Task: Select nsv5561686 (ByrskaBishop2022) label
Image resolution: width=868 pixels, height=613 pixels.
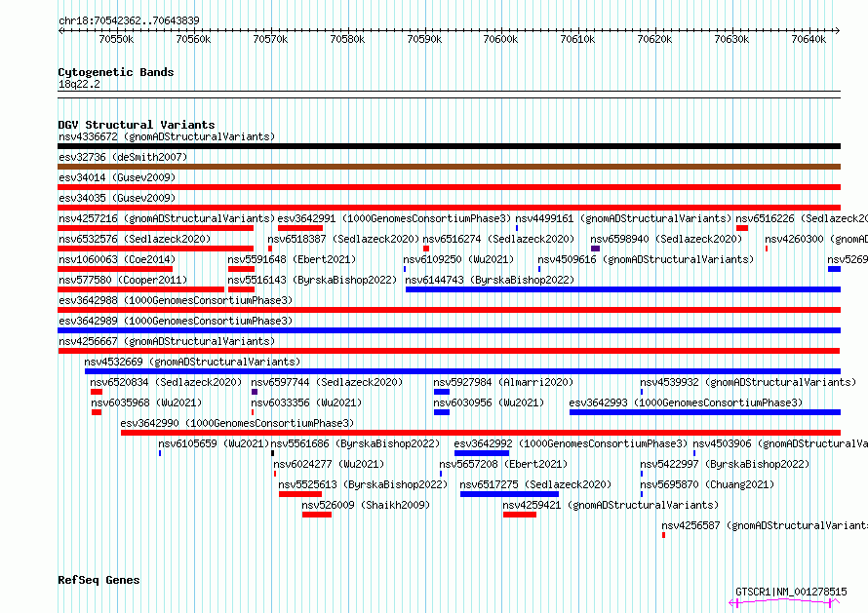Action: click(355, 443)
